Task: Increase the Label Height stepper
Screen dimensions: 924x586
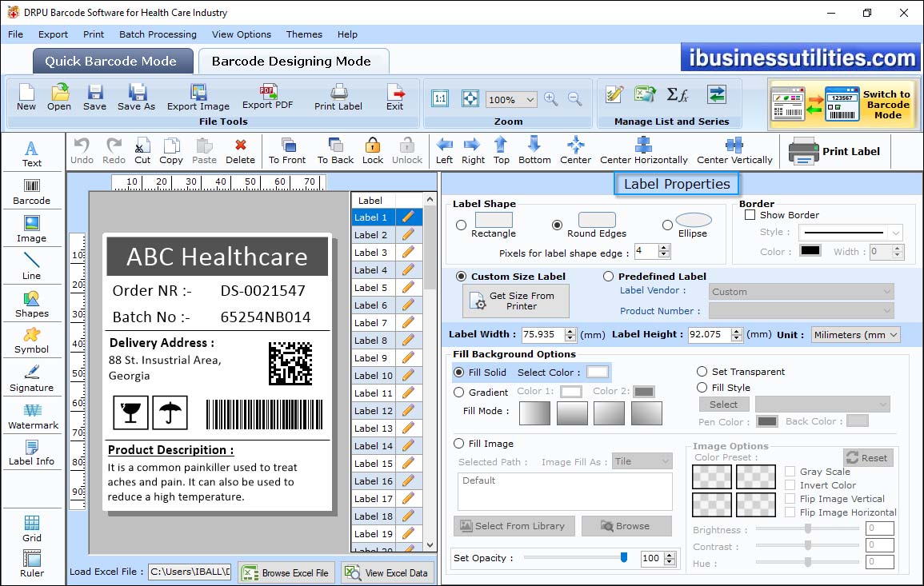Action: point(737,331)
